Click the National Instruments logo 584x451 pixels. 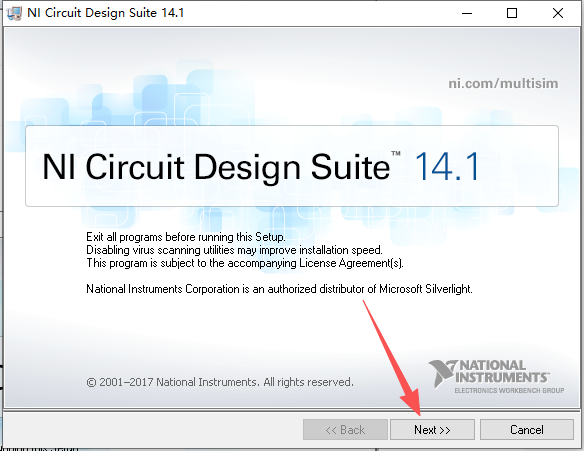(x=496, y=376)
